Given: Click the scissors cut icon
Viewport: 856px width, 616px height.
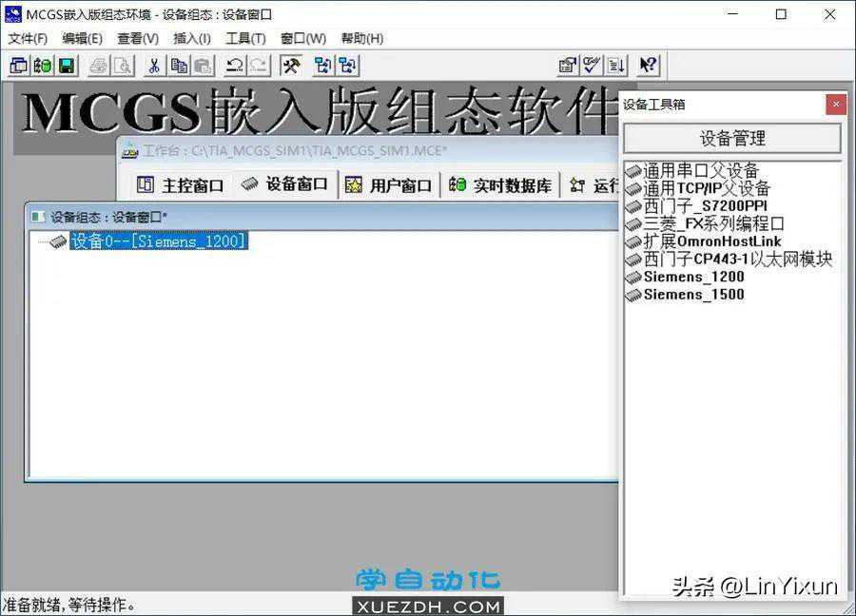Looking at the screenshot, I should (x=152, y=66).
